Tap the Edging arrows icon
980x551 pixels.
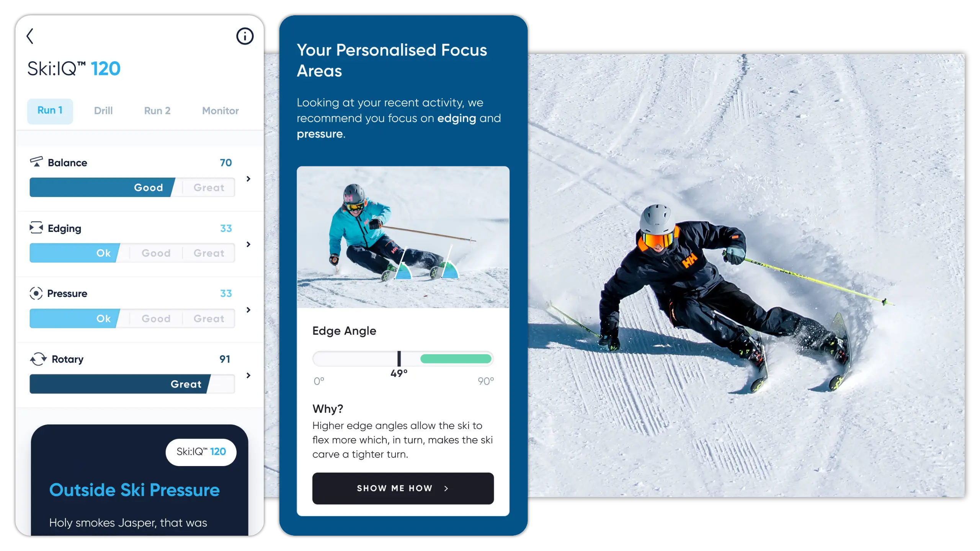click(36, 227)
